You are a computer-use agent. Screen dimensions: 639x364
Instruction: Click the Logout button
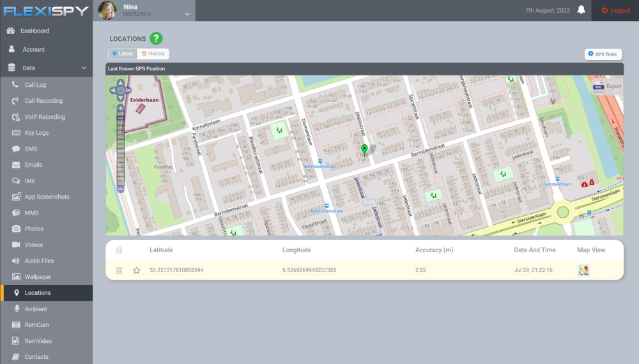[616, 10]
